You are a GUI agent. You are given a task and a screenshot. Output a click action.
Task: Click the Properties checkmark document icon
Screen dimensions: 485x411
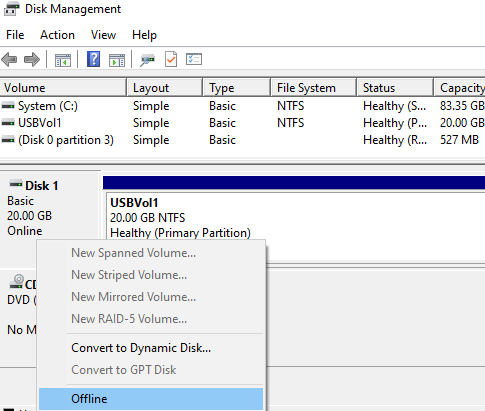coord(171,60)
